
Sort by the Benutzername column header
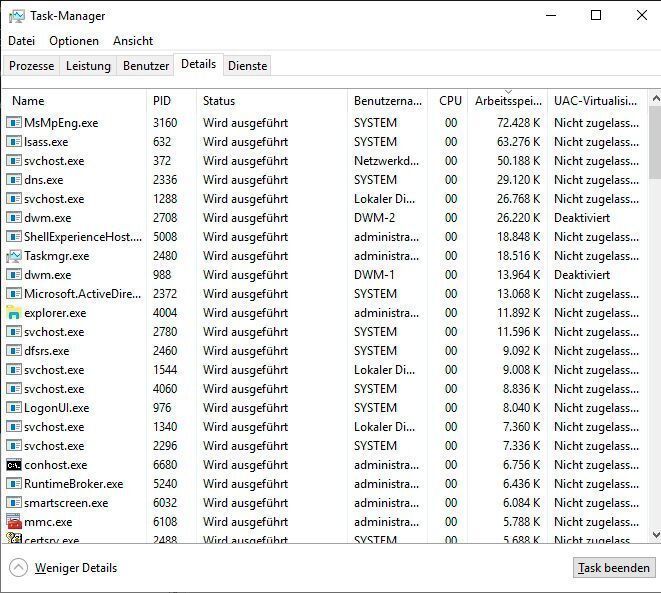tap(387, 101)
